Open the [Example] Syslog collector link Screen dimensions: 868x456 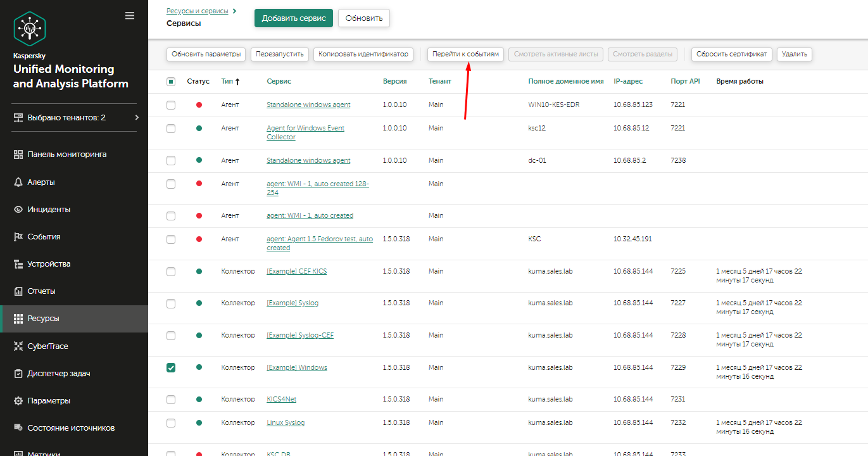pyautogui.click(x=292, y=303)
